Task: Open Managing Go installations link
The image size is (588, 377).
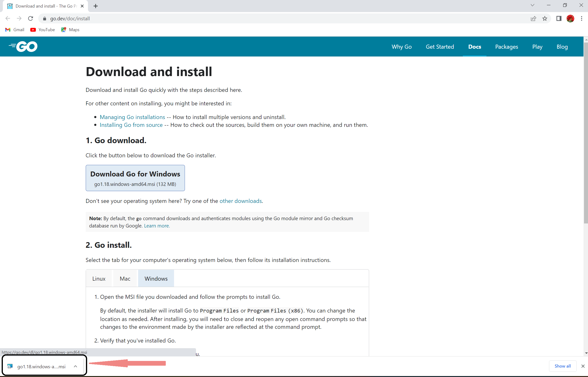Action: coord(132,117)
